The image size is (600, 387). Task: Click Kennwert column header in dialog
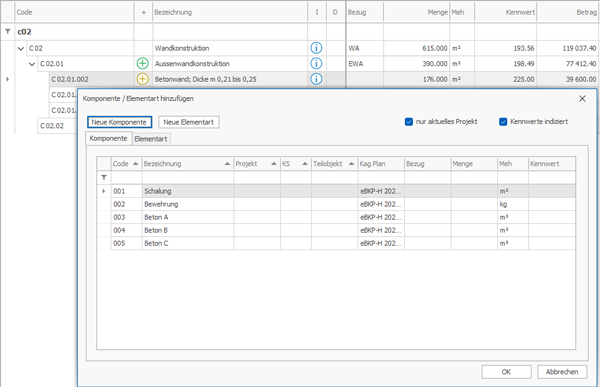(x=552, y=164)
